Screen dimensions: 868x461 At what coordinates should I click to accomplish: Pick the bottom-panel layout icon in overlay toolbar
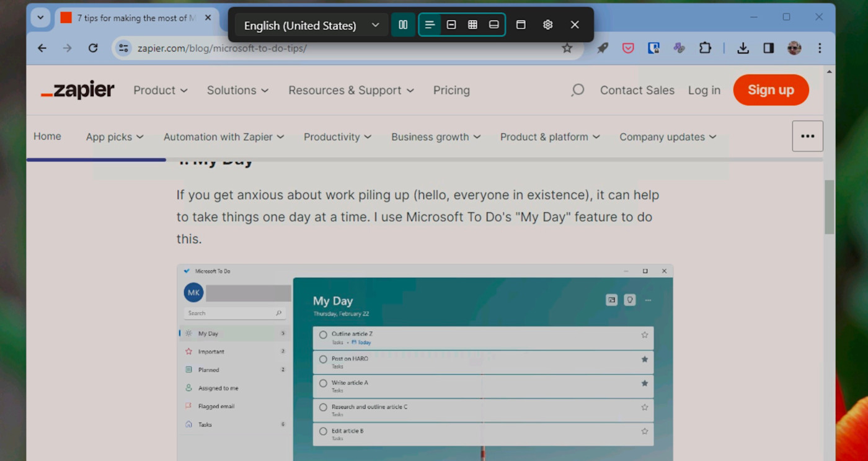[494, 25]
